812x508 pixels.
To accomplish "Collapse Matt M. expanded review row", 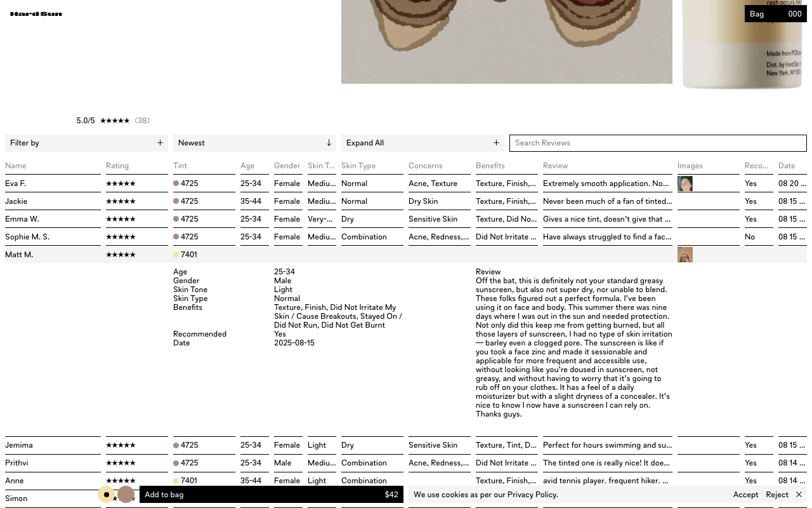I will [406, 255].
